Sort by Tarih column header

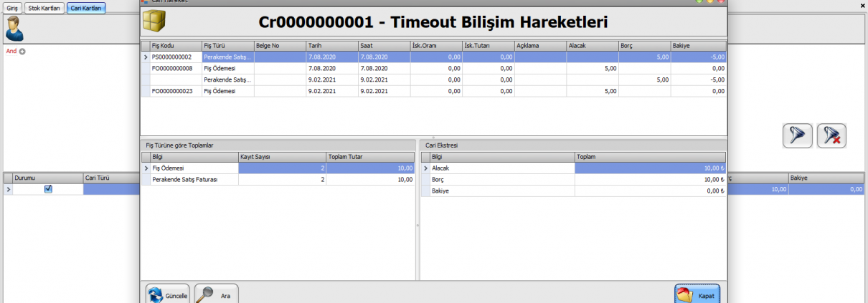(331, 46)
